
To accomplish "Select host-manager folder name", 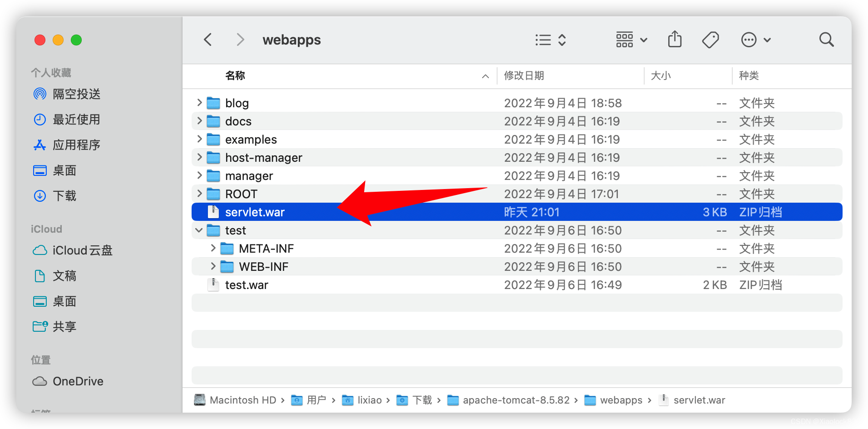I will [264, 158].
